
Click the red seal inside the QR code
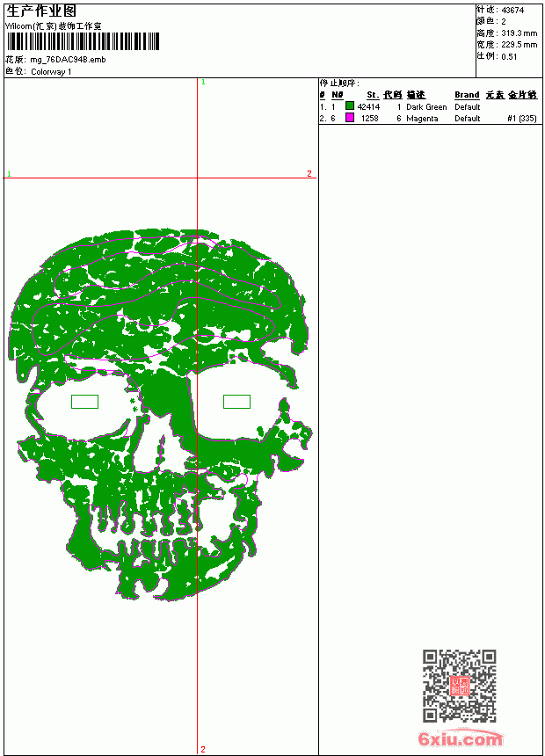coord(460,686)
